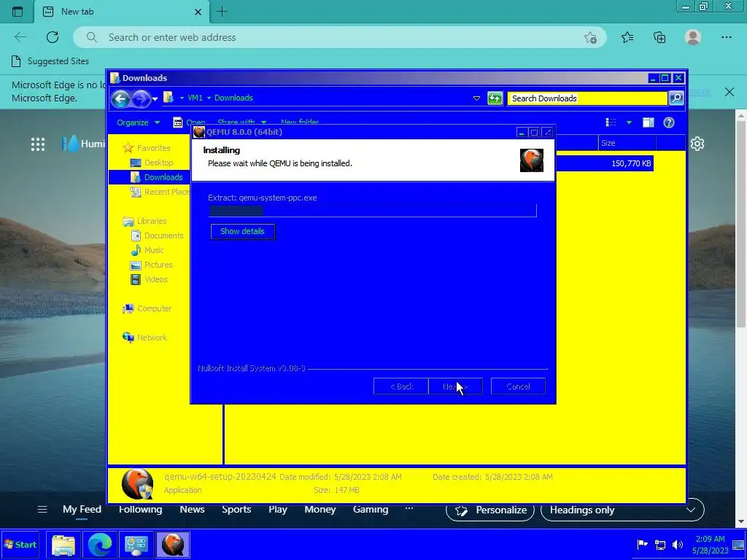Image resolution: width=747 pixels, height=560 pixels.
Task: Click the Cancel button in QEMU installer
Action: [x=518, y=386]
